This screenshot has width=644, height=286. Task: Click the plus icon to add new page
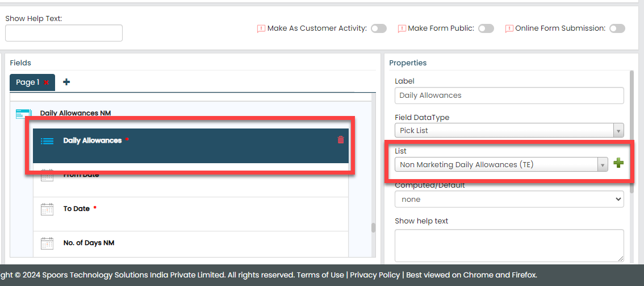coord(66,82)
